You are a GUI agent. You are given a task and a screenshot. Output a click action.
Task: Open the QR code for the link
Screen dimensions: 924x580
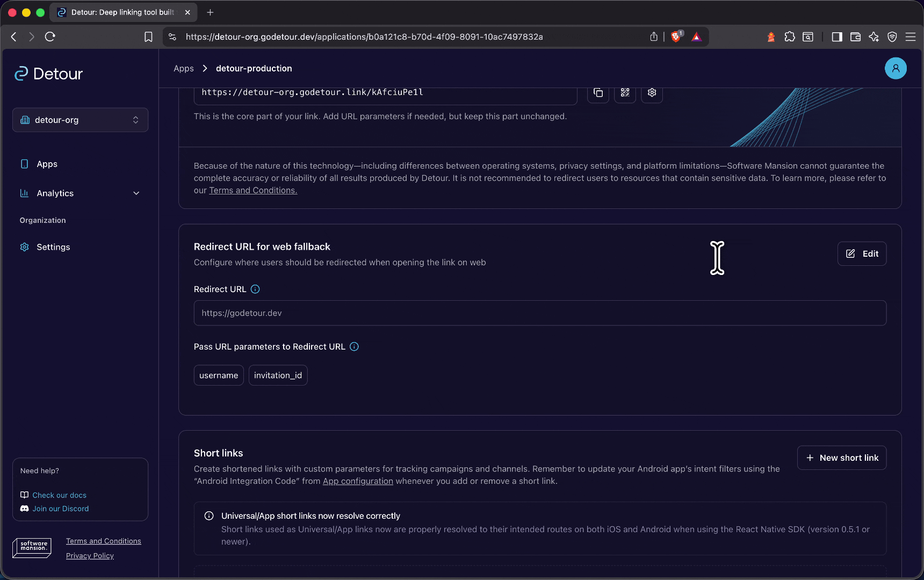(625, 93)
